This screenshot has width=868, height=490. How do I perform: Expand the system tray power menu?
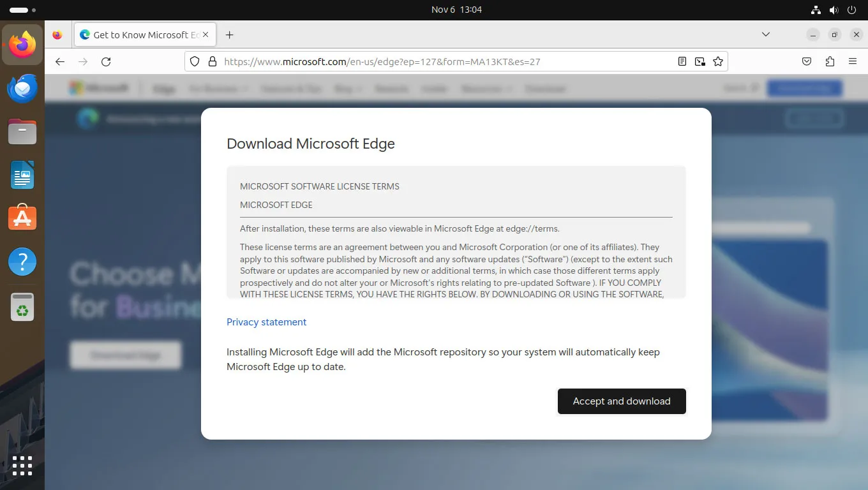(852, 10)
